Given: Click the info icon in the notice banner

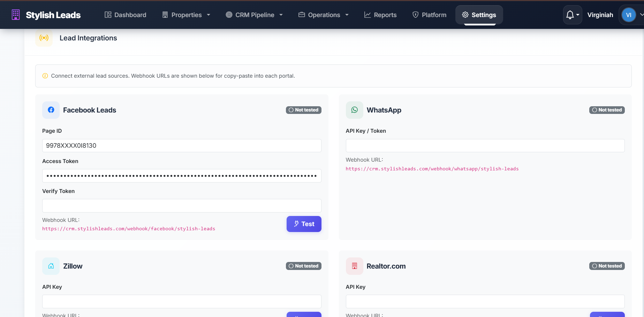Looking at the screenshot, I should pos(45,76).
